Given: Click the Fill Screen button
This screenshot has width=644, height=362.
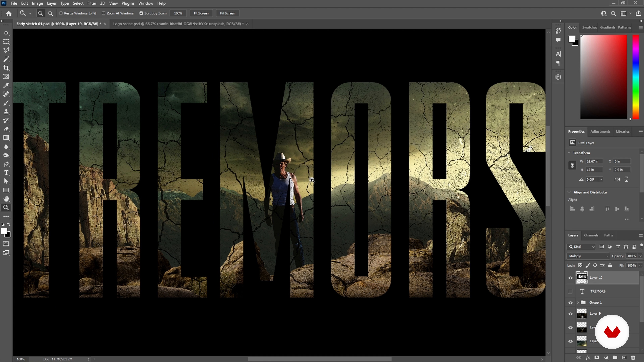Looking at the screenshot, I should [227, 13].
